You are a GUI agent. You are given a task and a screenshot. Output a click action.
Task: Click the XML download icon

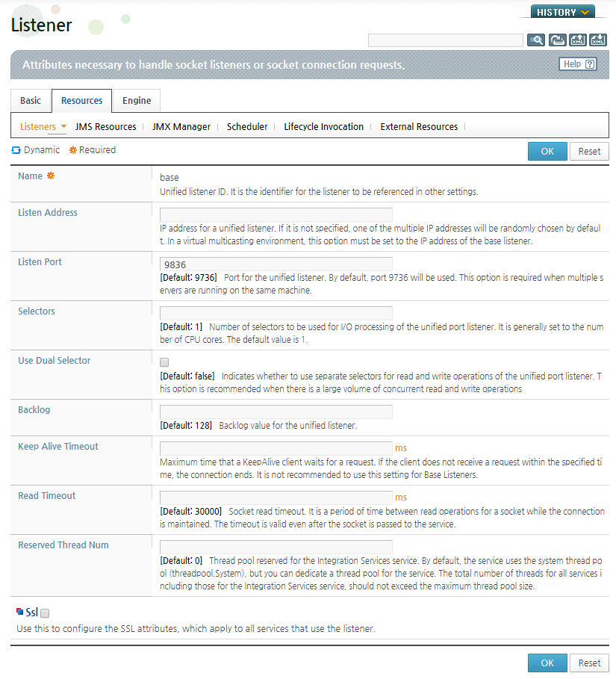598,40
